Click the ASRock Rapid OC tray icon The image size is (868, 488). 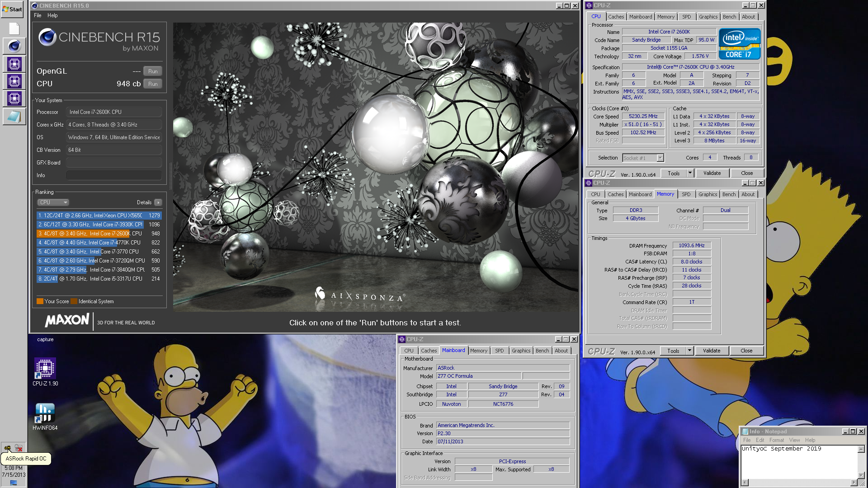tap(7, 448)
